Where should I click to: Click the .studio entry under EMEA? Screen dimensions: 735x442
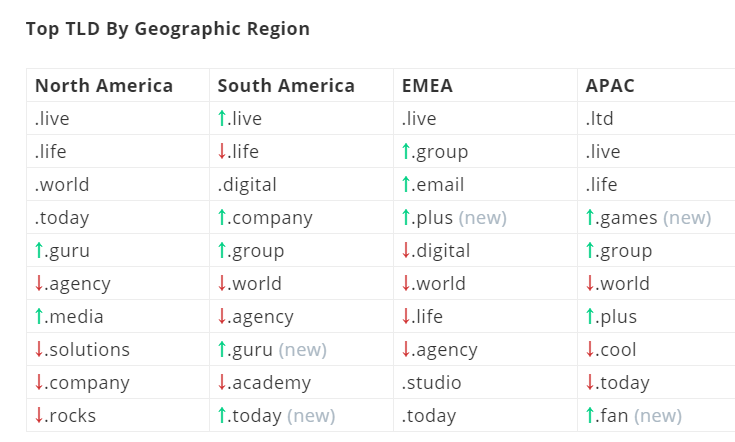432,382
